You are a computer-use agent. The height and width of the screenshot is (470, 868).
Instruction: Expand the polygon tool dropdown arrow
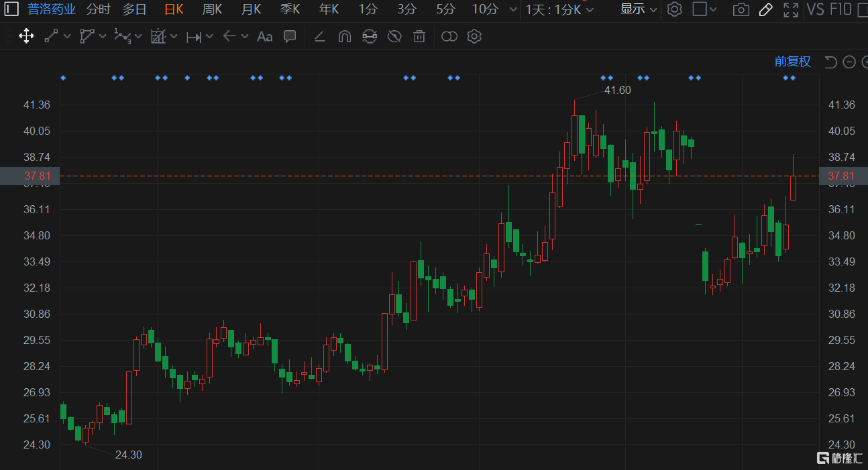coord(102,36)
